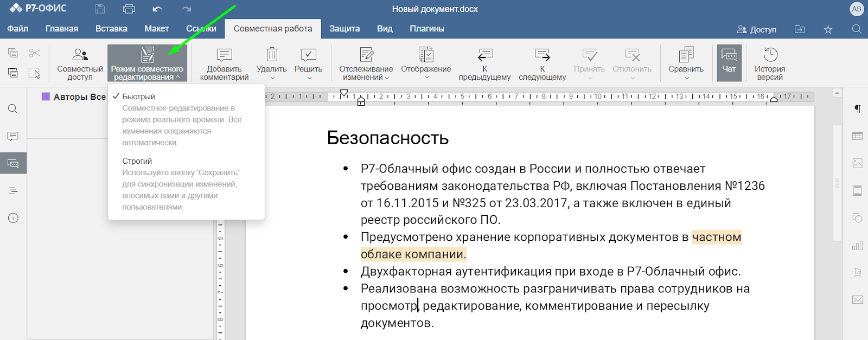Open the file location folder icon
This screenshot has width=868, height=340.
[800, 29]
